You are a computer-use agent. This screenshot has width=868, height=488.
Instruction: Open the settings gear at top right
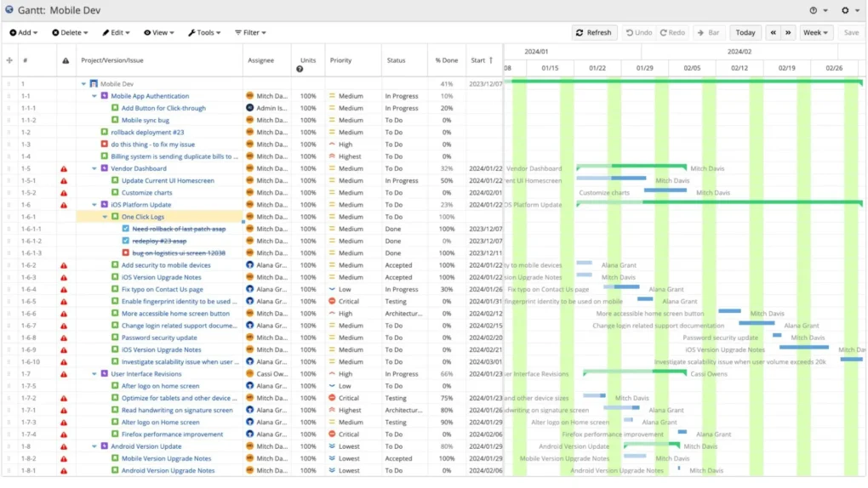click(x=844, y=10)
